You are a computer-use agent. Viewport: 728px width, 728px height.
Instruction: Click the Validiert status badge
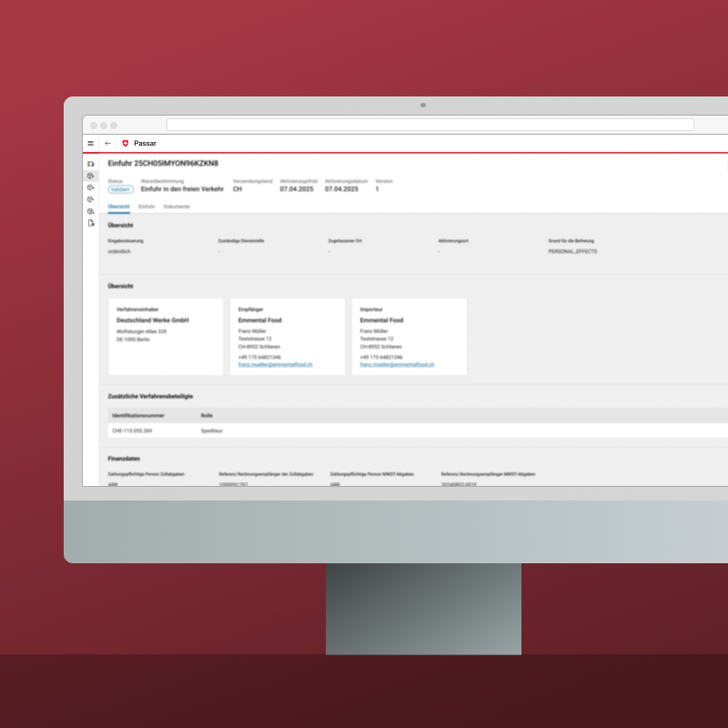[x=121, y=189]
